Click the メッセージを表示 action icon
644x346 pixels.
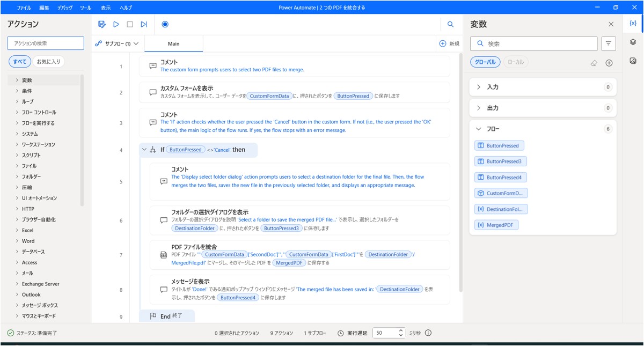[x=164, y=290]
